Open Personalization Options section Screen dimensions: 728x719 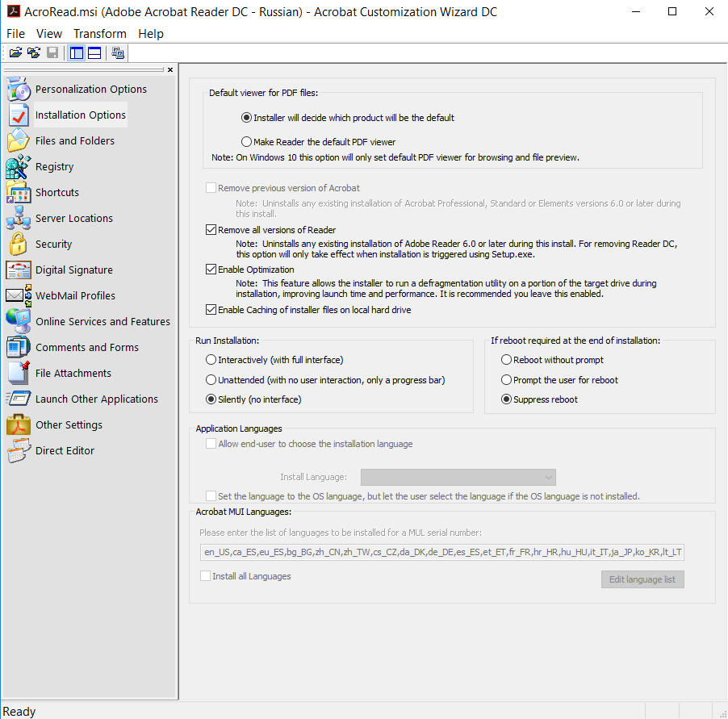click(91, 89)
